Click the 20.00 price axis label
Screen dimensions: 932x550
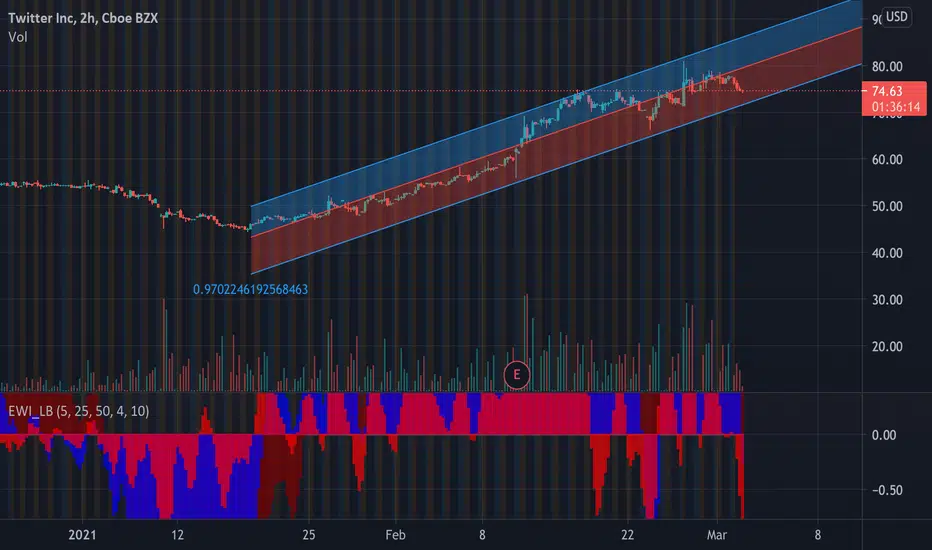887,347
